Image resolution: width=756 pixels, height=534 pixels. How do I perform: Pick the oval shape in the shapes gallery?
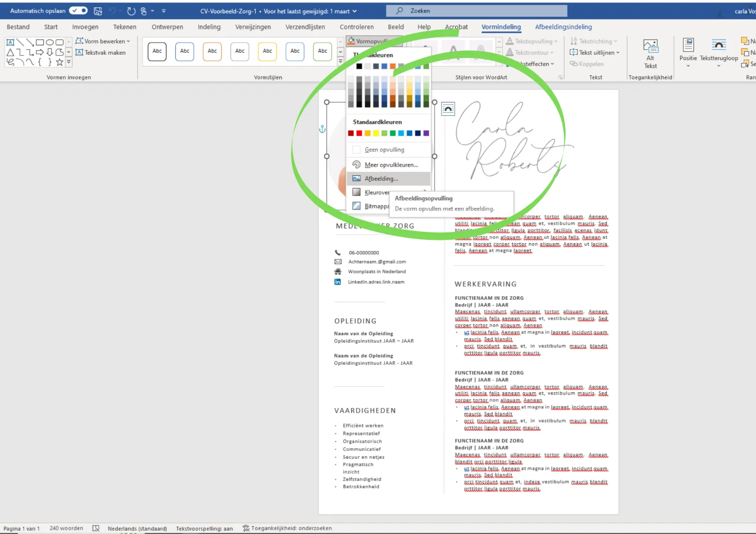coord(50,42)
